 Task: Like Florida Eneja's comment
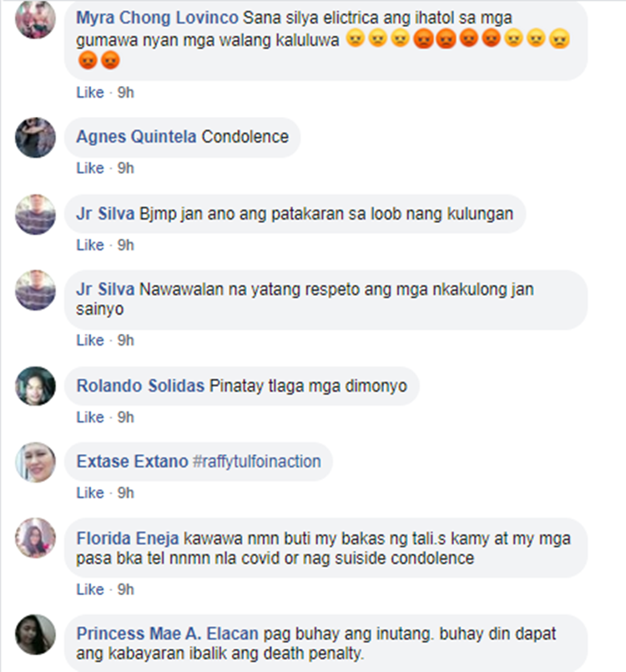click(x=90, y=589)
